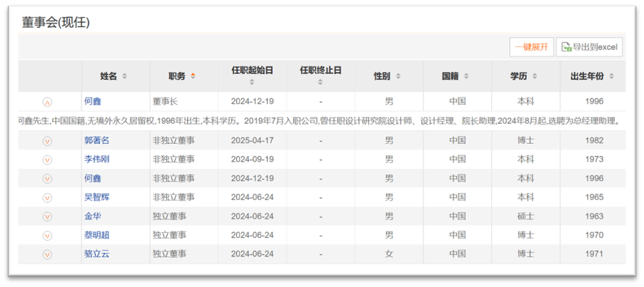Click the 一键展开 button
Screen dimensions: 644x287
[531, 47]
